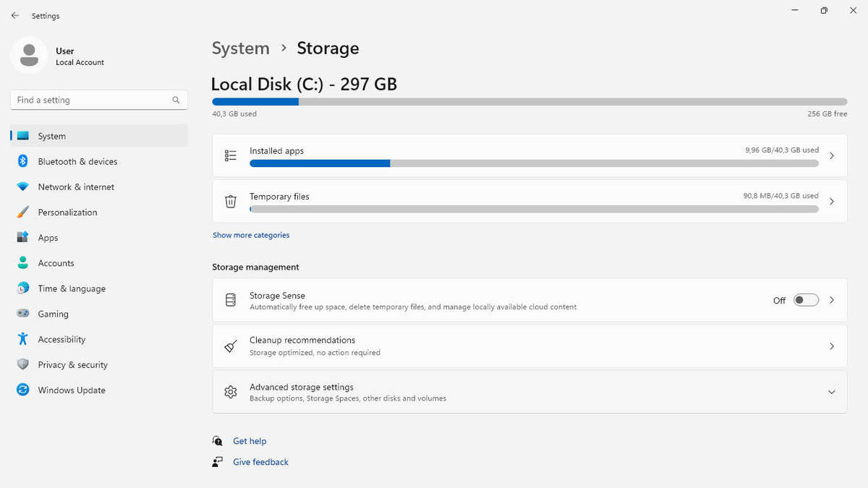Click the Local Disk C: usage bar
The width and height of the screenshot is (868, 488).
click(x=529, y=102)
